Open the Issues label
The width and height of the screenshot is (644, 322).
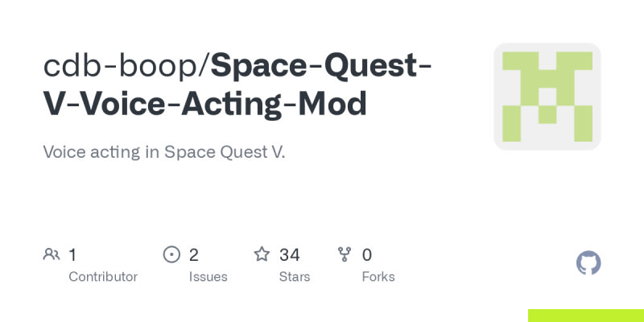coord(208,277)
